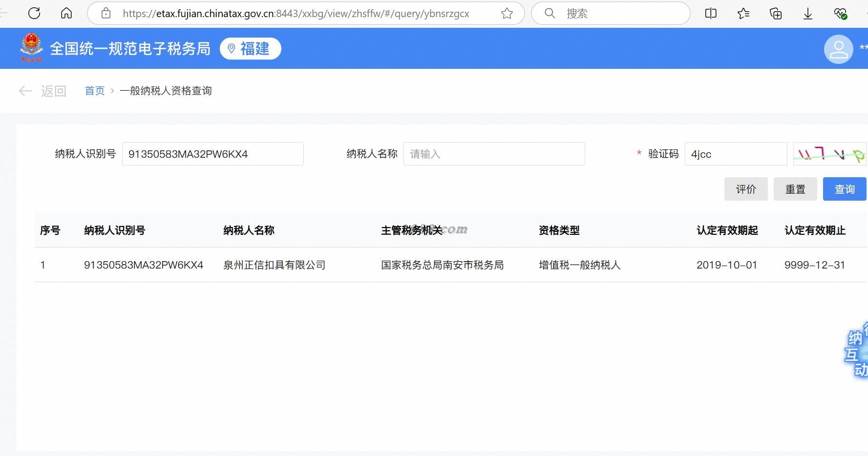
Task: Open the user avatar profile
Action: 839,49
